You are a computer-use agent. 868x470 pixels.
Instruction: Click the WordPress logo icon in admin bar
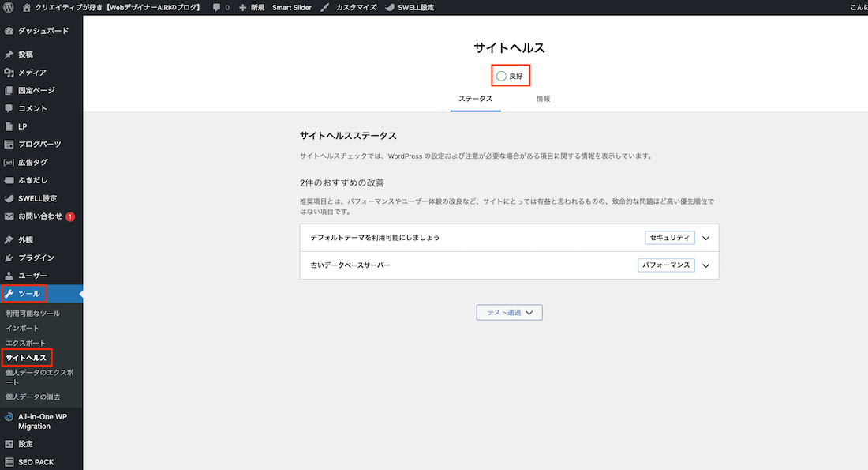pos(9,7)
